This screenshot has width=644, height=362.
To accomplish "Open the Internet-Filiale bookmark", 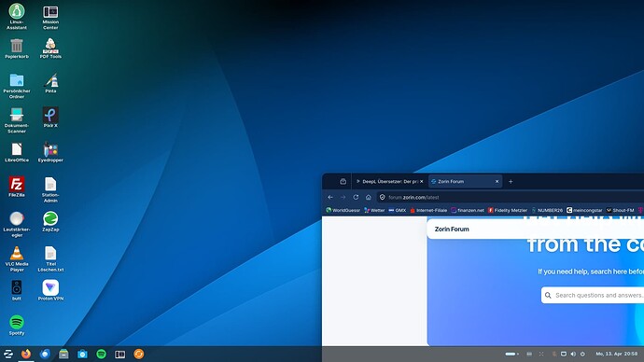I will coord(428,210).
